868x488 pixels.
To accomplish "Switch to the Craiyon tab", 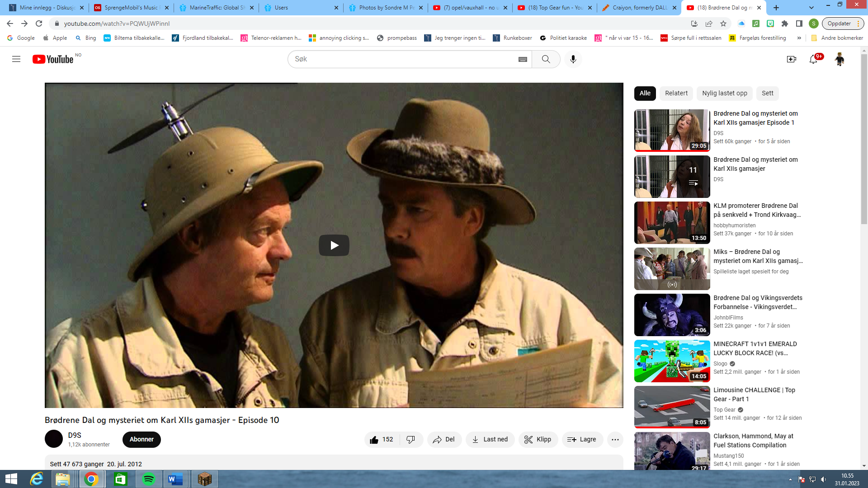I will pos(640,8).
